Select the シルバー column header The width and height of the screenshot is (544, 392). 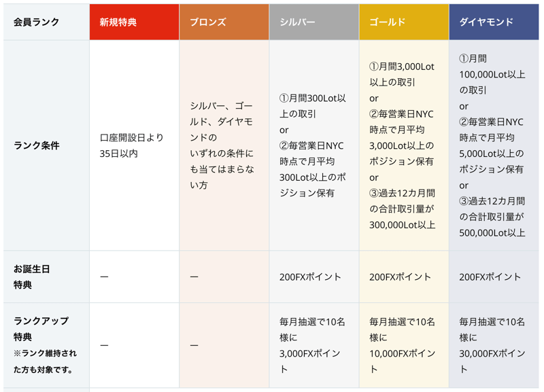pyautogui.click(x=314, y=22)
